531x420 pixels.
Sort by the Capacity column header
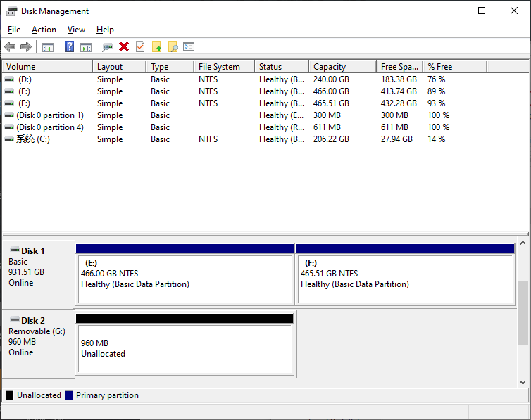[343, 67]
